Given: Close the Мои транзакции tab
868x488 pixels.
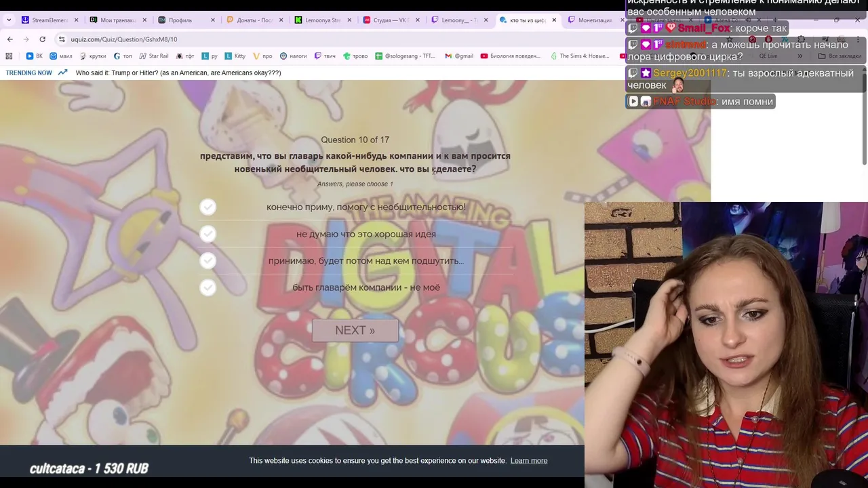Looking at the screenshot, I should pyautogui.click(x=144, y=20).
